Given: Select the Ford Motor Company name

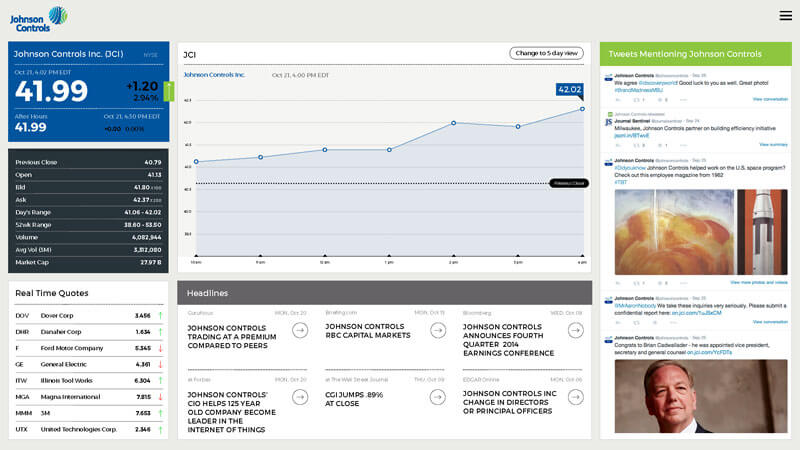Looking at the screenshot, I should 72,348.
